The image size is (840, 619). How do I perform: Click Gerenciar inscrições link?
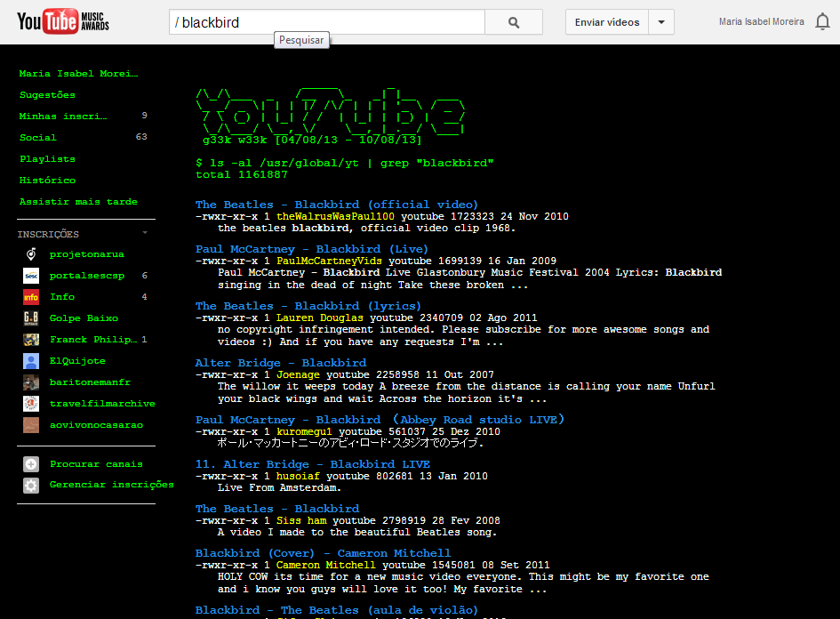tap(112, 485)
